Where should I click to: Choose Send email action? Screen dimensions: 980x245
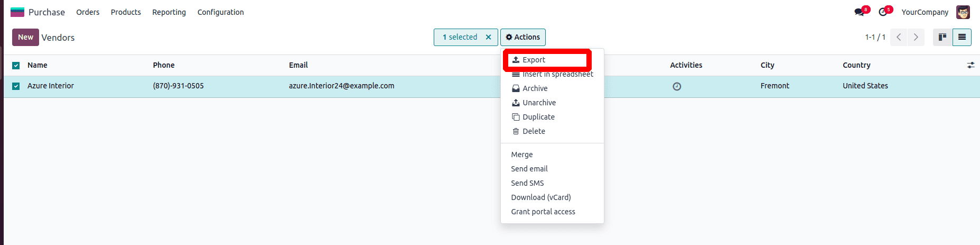pyautogui.click(x=552, y=169)
